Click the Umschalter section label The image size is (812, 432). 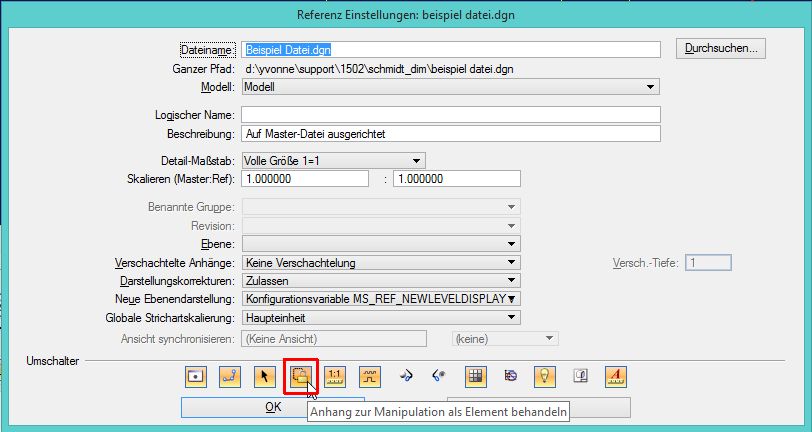[53, 361]
